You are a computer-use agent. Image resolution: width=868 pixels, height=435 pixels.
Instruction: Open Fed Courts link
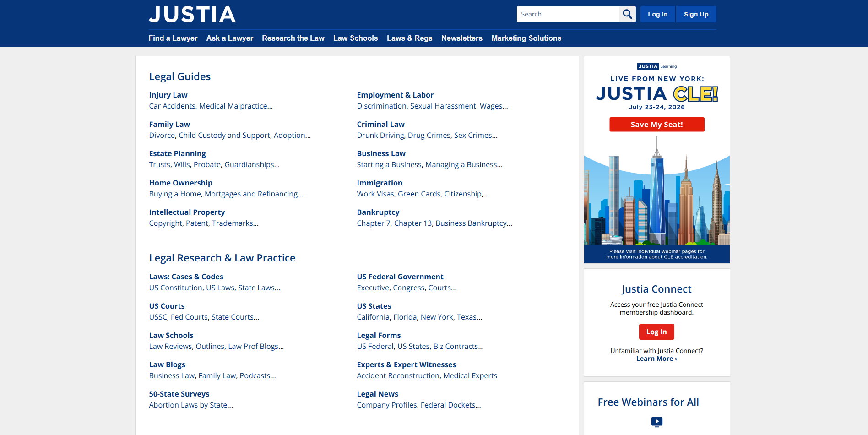189,317
